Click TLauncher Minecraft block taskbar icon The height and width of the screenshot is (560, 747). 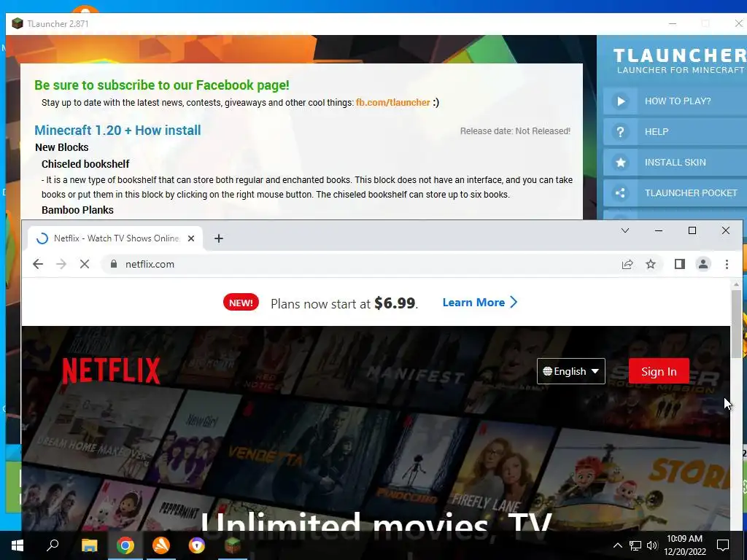(233, 545)
